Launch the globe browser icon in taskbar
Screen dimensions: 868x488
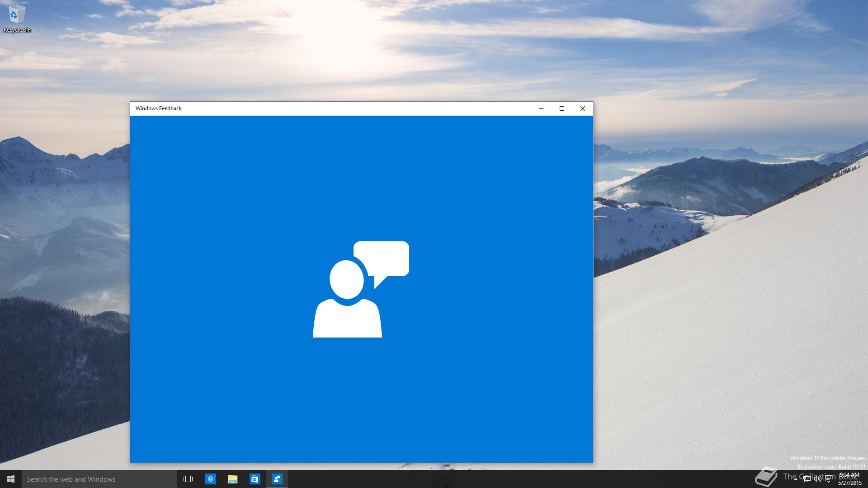click(x=211, y=479)
